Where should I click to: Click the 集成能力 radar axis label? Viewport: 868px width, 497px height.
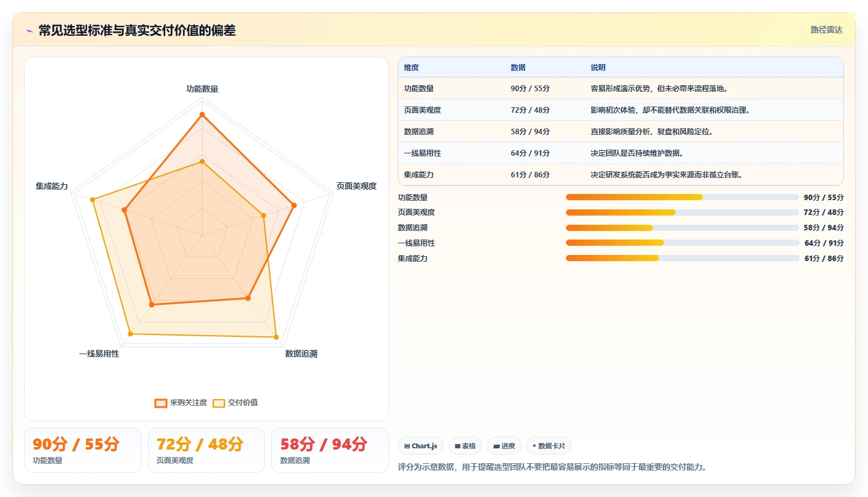pyautogui.click(x=52, y=186)
